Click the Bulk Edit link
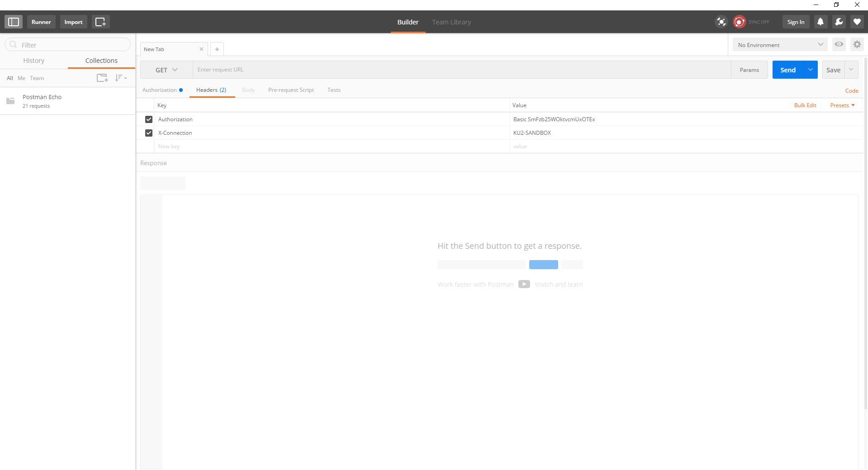868x470 pixels. (805, 105)
